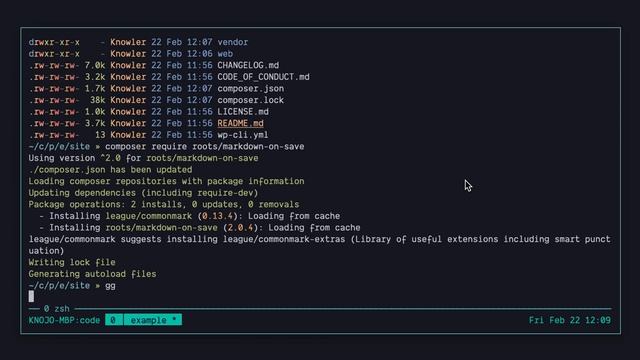Select the 38k size of composer.lock
The width and height of the screenshot is (640, 360).
(97, 100)
